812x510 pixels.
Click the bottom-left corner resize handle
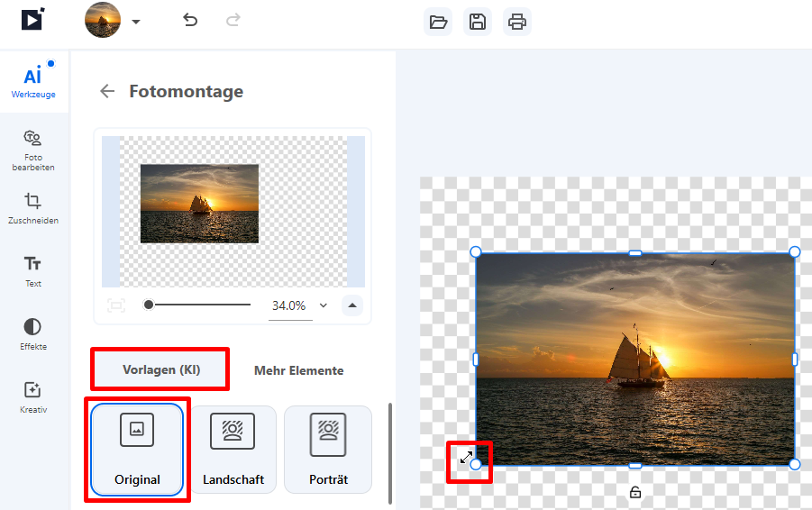(x=476, y=464)
